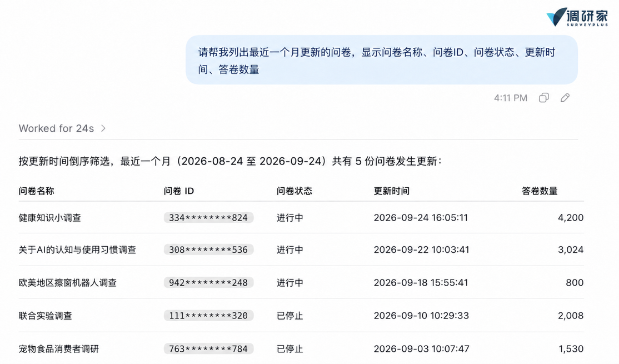This screenshot has height=364, width=619.
Task: Click 进行中 status of 欧美地区擦窗机器人调查
Action: click(x=289, y=283)
